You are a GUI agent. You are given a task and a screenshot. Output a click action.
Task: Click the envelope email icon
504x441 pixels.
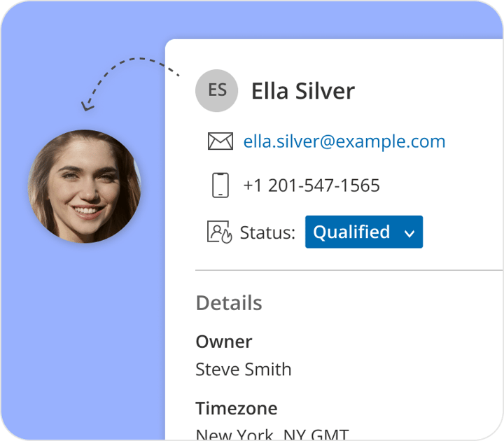(x=220, y=142)
